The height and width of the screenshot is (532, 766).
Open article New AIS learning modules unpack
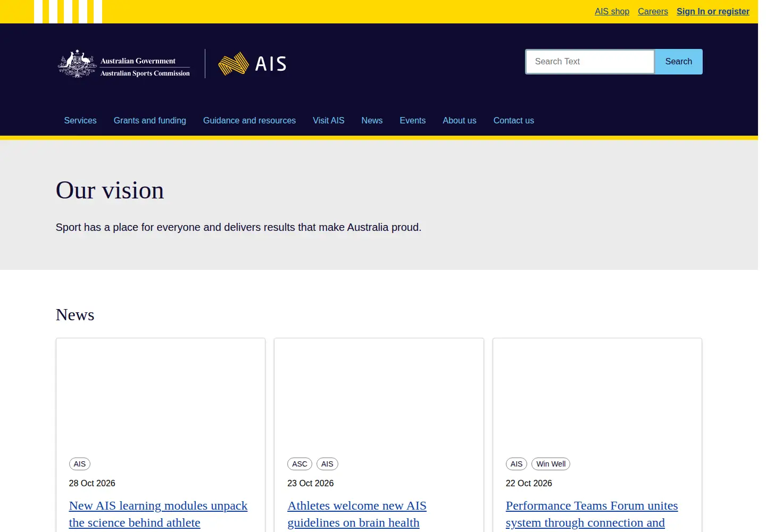click(x=158, y=514)
